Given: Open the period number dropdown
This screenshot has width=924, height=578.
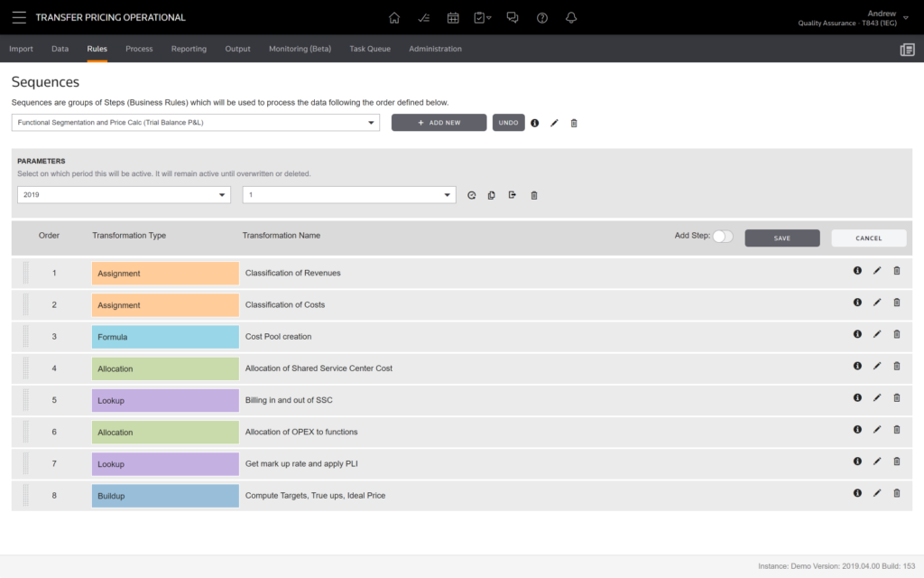Looking at the screenshot, I should (x=349, y=195).
